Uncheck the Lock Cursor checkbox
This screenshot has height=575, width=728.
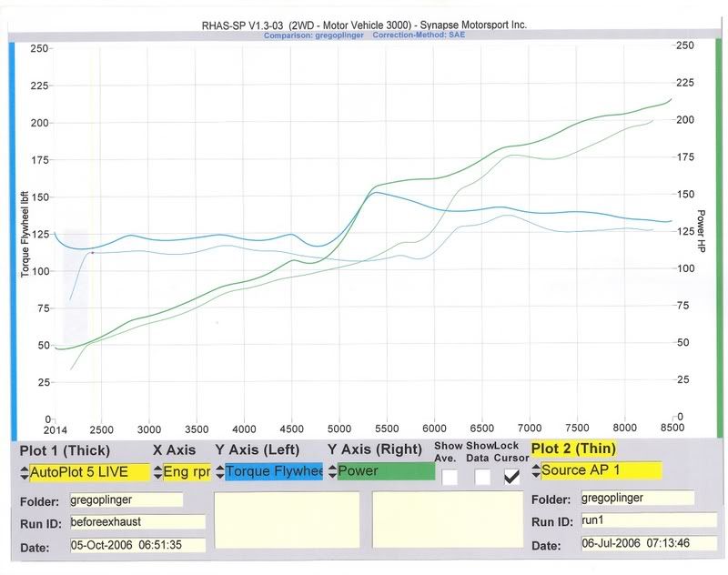[512, 475]
